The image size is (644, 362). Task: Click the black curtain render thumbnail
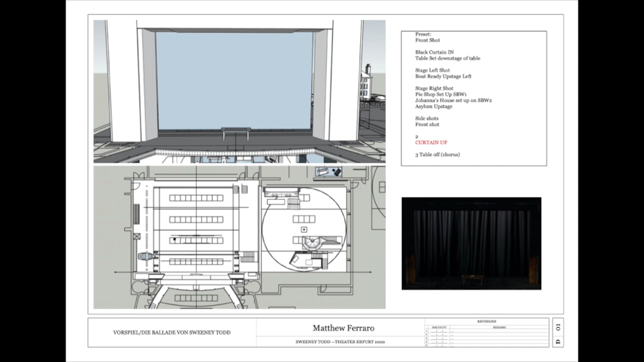(471, 243)
